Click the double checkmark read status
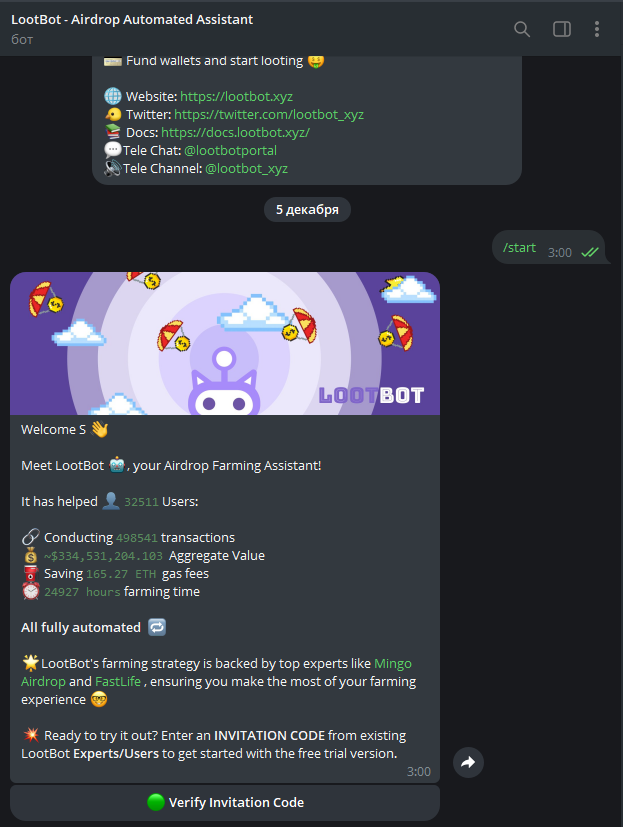The height and width of the screenshot is (827, 623). point(589,253)
